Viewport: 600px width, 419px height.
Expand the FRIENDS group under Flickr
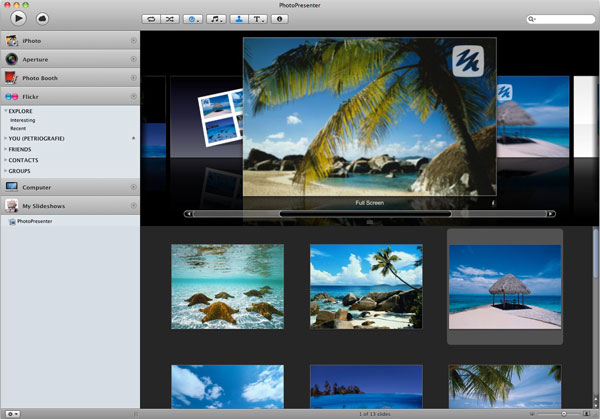coord(5,149)
